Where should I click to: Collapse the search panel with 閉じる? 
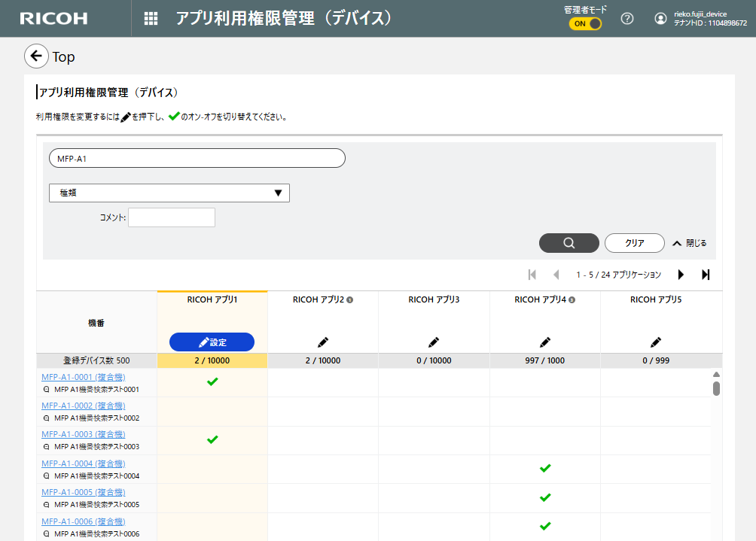689,243
